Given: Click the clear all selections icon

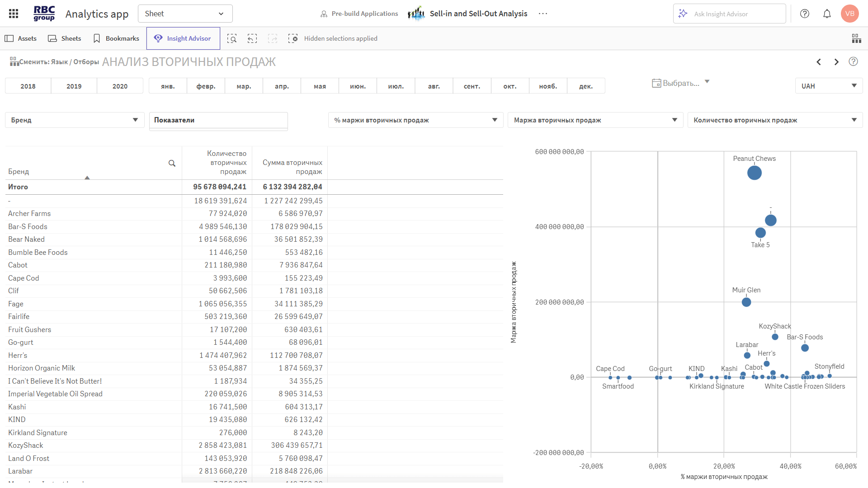Looking at the screenshot, I should 293,38.
